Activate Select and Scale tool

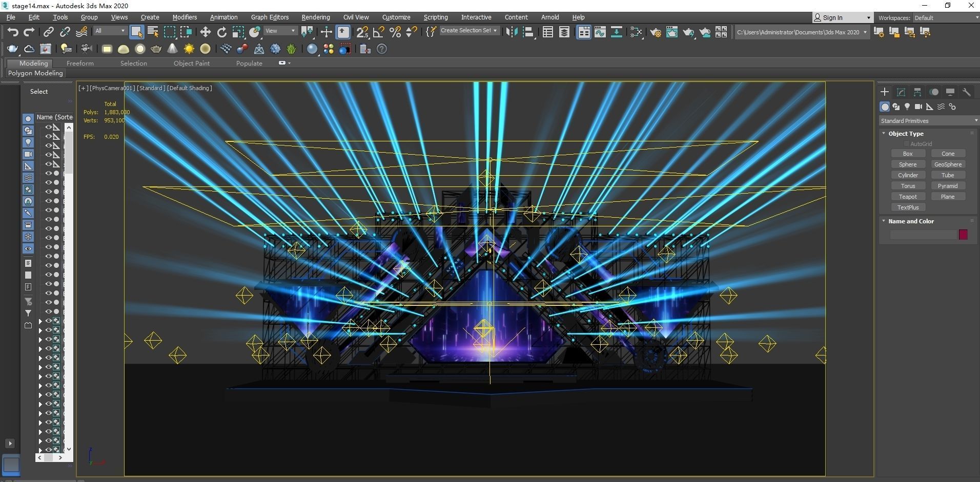point(238,32)
